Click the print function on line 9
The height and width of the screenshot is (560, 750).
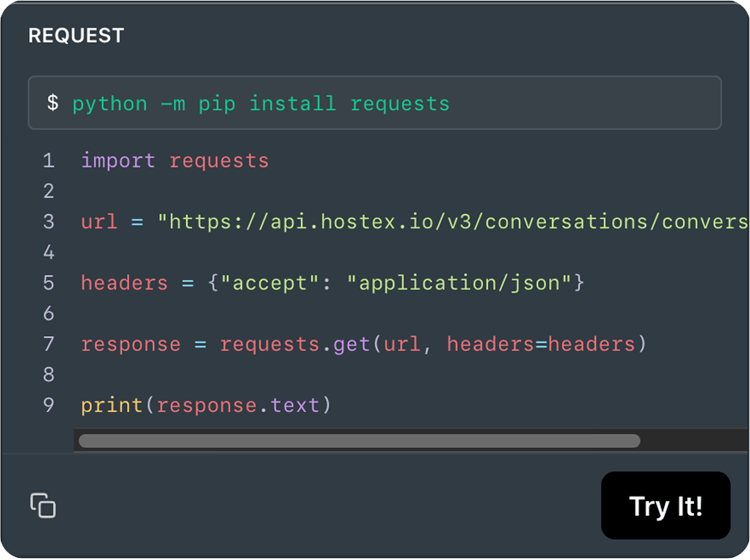tap(112, 405)
